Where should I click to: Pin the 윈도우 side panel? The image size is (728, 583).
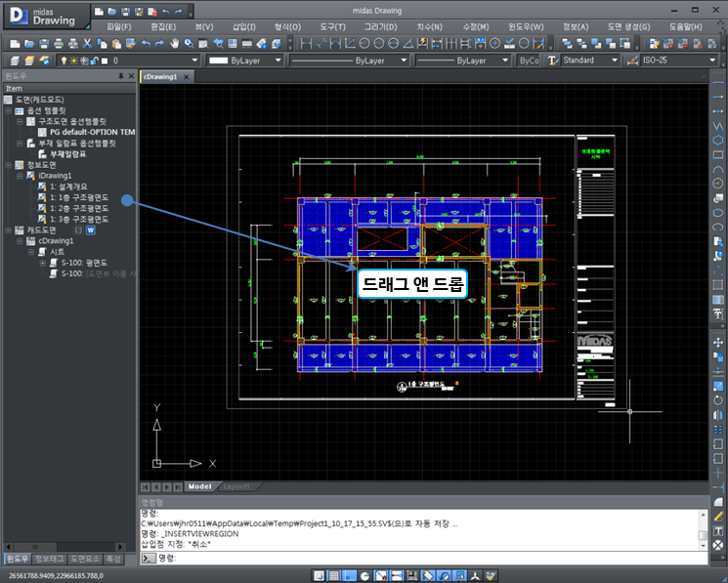pyautogui.click(x=121, y=76)
